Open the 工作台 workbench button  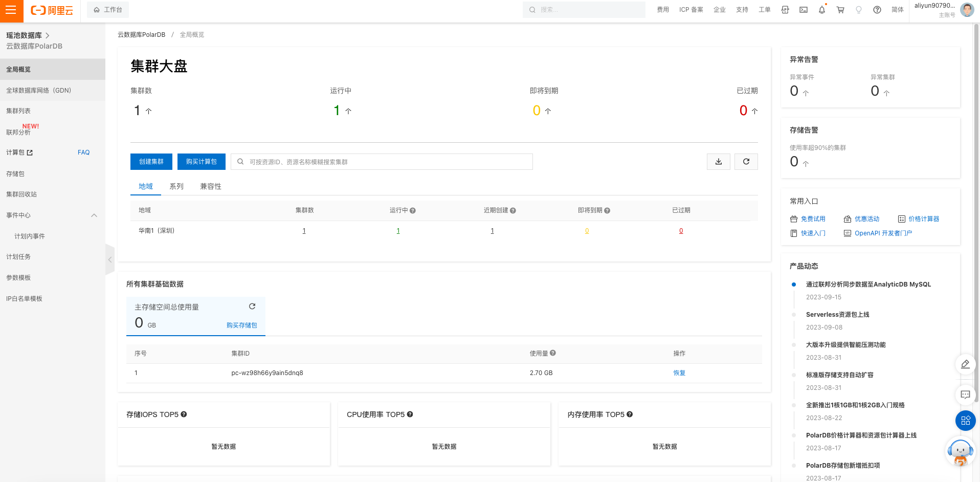click(x=108, y=10)
